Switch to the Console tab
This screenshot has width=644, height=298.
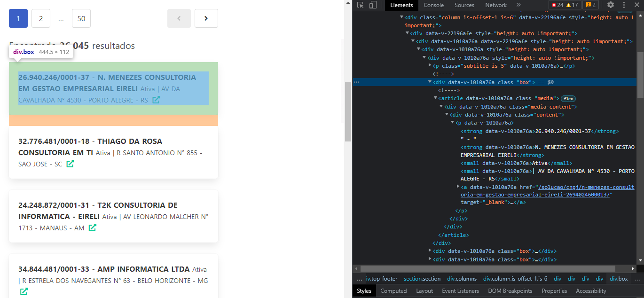[433, 5]
